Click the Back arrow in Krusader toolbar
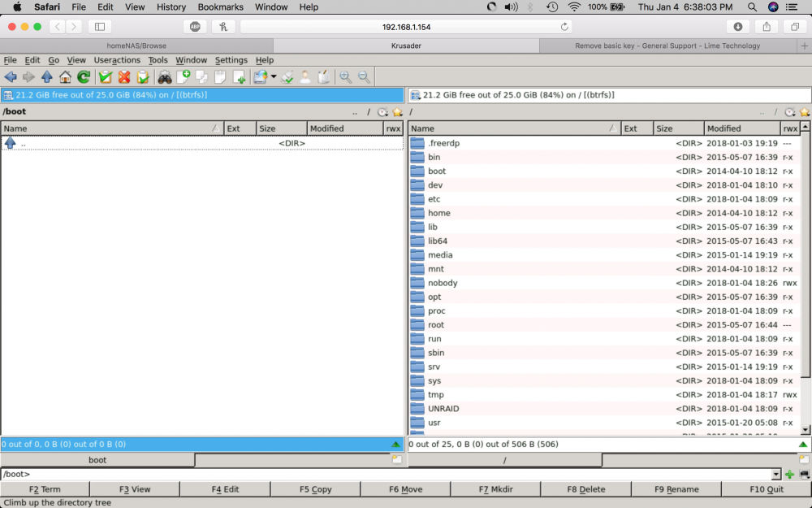The width and height of the screenshot is (812, 508). click(11, 77)
